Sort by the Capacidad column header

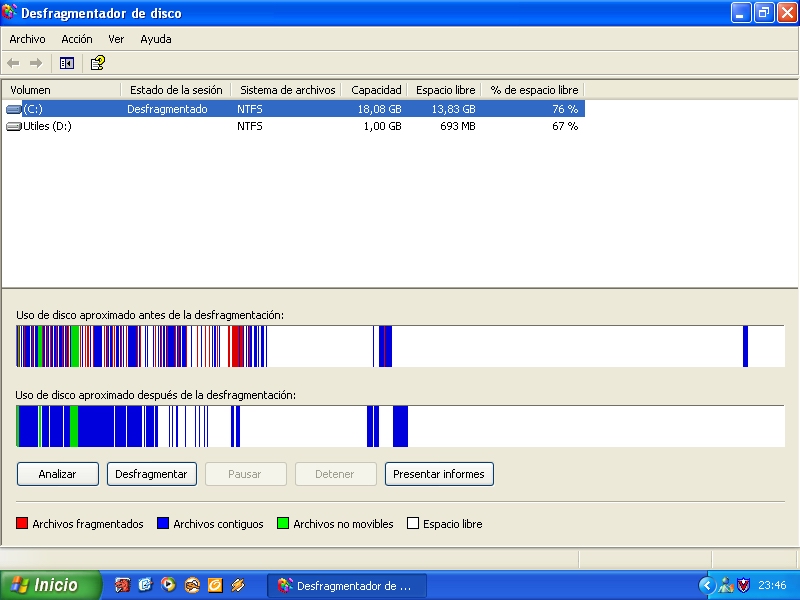[376, 90]
